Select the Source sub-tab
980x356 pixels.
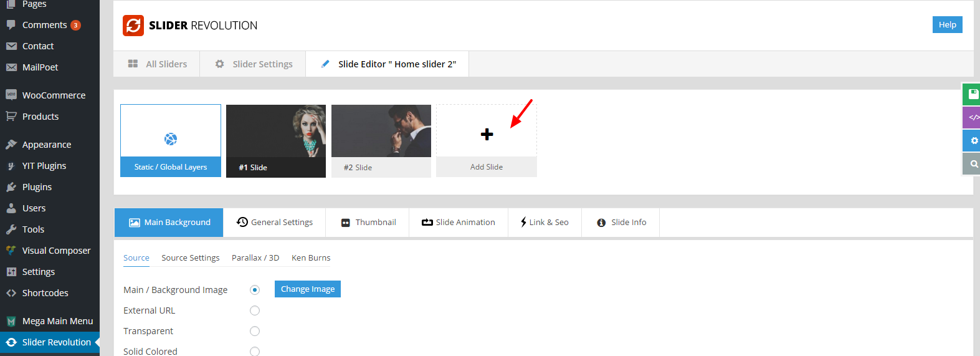[136, 258]
